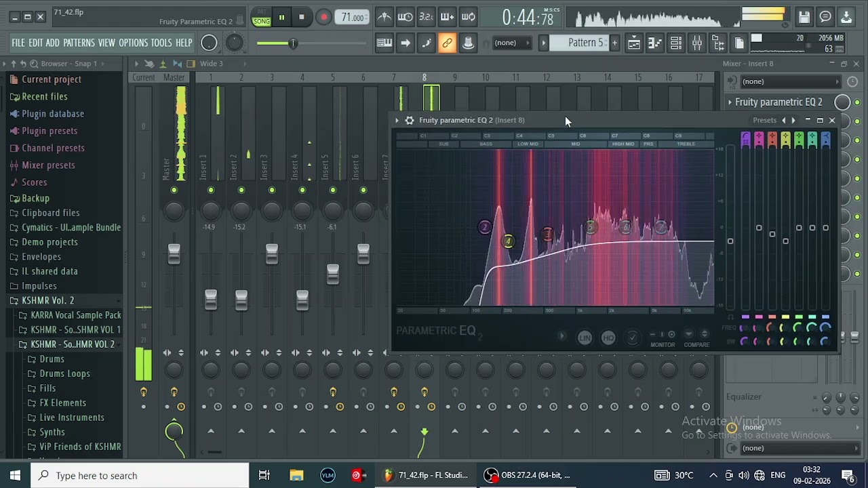The image size is (868, 488).
Task: Open the FILE menu
Action: [x=18, y=43]
